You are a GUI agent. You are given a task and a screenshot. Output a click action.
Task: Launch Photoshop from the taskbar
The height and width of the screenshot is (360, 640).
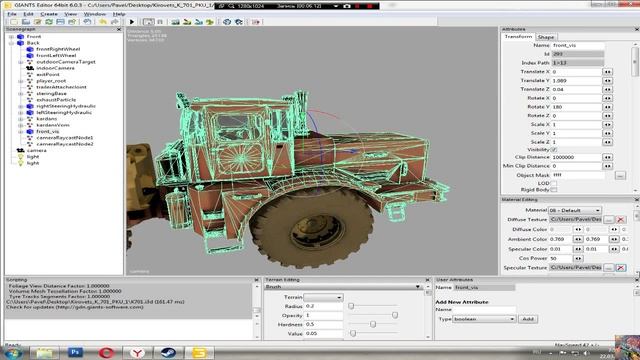point(75,352)
